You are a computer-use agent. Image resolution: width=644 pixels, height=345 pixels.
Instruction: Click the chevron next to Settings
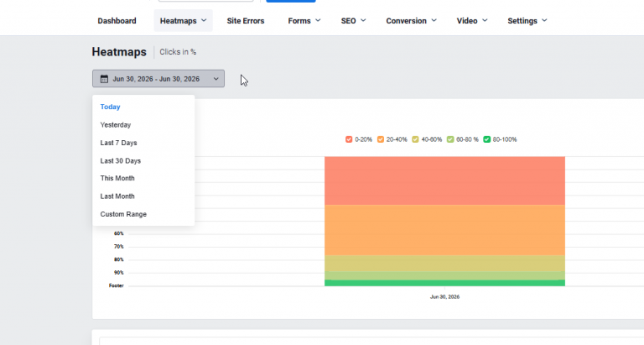click(544, 20)
